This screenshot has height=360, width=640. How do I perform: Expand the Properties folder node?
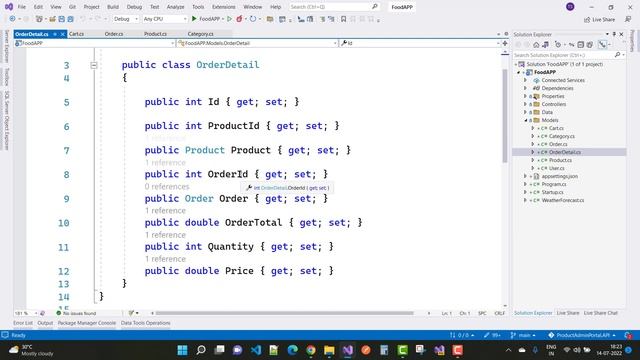(x=526, y=96)
